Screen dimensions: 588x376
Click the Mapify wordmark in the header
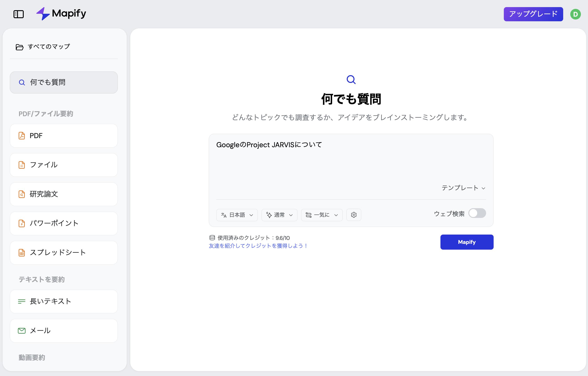point(69,14)
